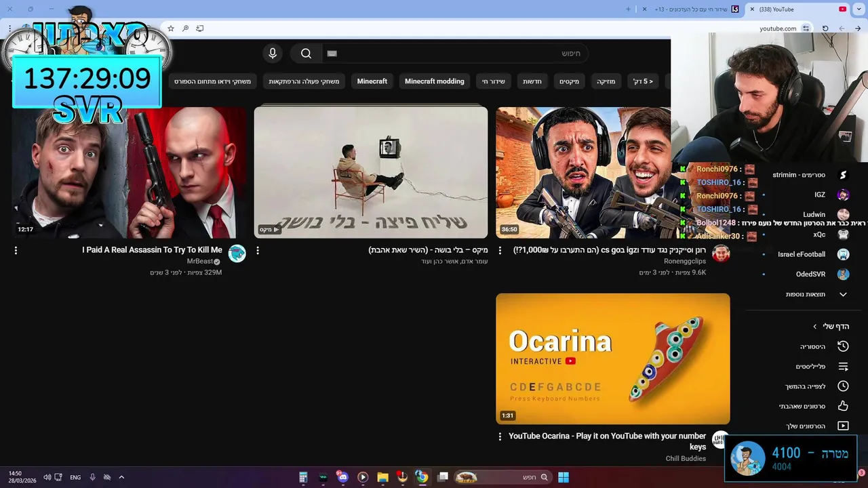Open a new browser tab
Image resolution: width=868 pixels, height=488 pixels.
628,9
